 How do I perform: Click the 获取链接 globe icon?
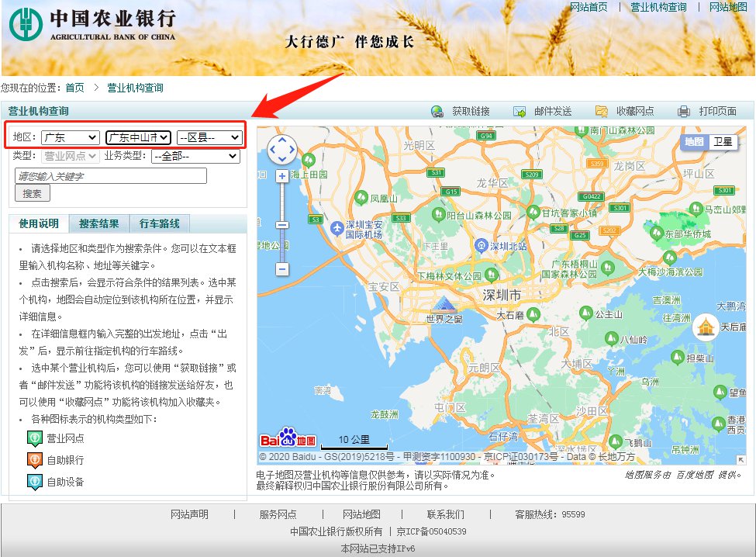[437, 112]
